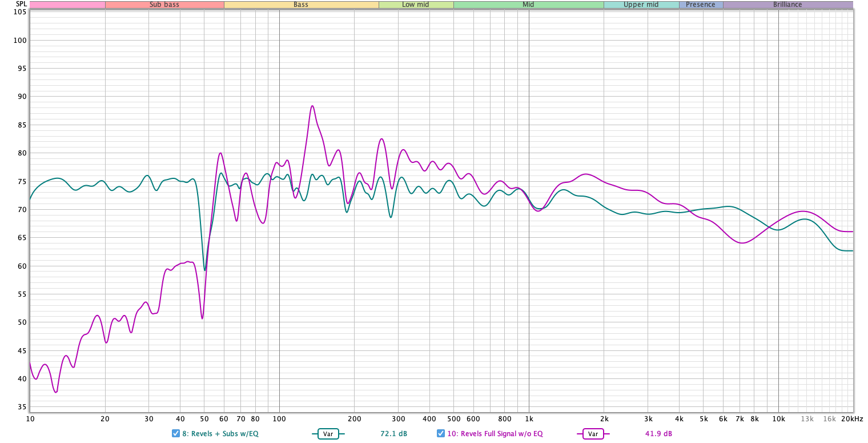Click the '10: Revels Full Signal w/o EQ' label
Image resolution: width=868 pixels, height=443 pixels.
point(495,434)
